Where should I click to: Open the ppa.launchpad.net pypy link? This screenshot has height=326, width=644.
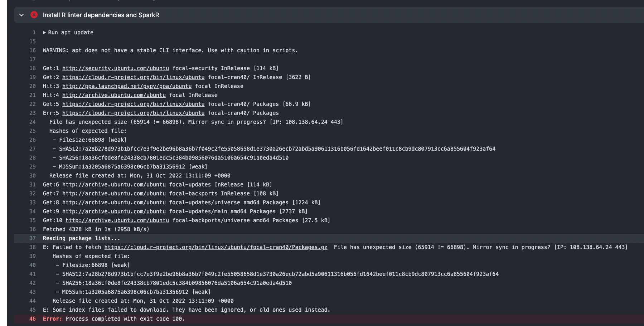(x=127, y=86)
